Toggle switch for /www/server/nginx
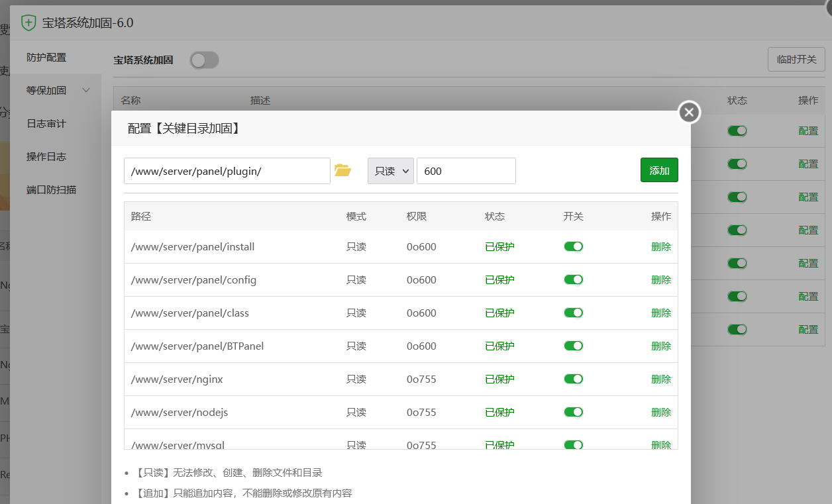 coord(574,379)
